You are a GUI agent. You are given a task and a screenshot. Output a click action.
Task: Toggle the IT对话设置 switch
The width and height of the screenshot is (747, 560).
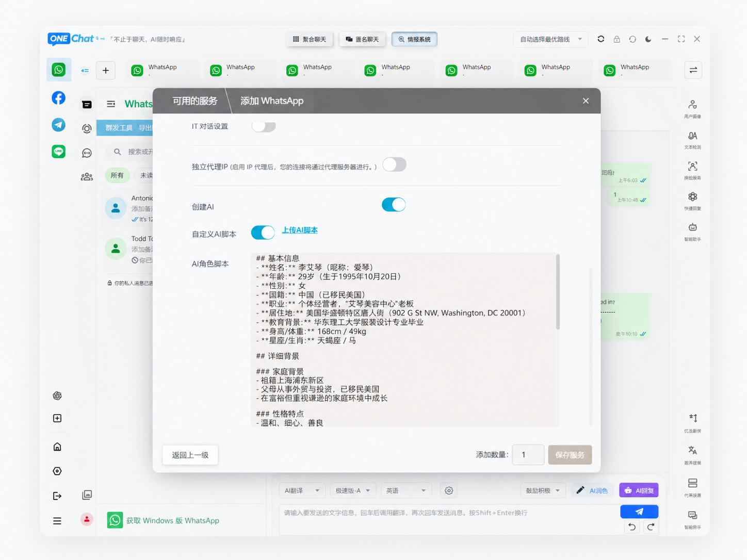(264, 126)
